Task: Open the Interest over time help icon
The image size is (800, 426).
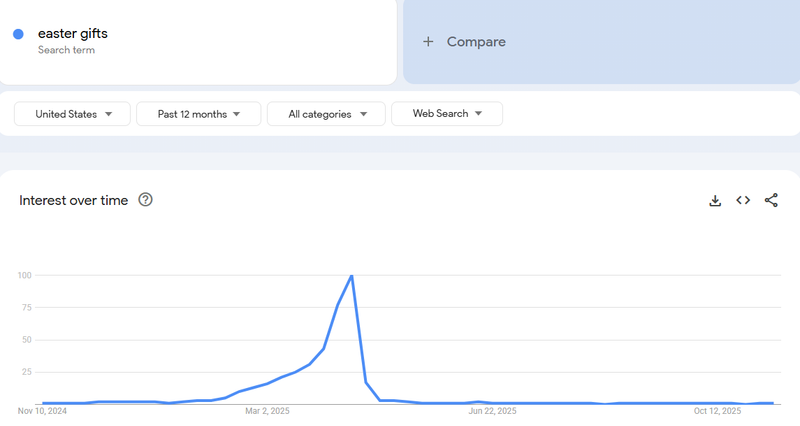Action: coord(145,199)
